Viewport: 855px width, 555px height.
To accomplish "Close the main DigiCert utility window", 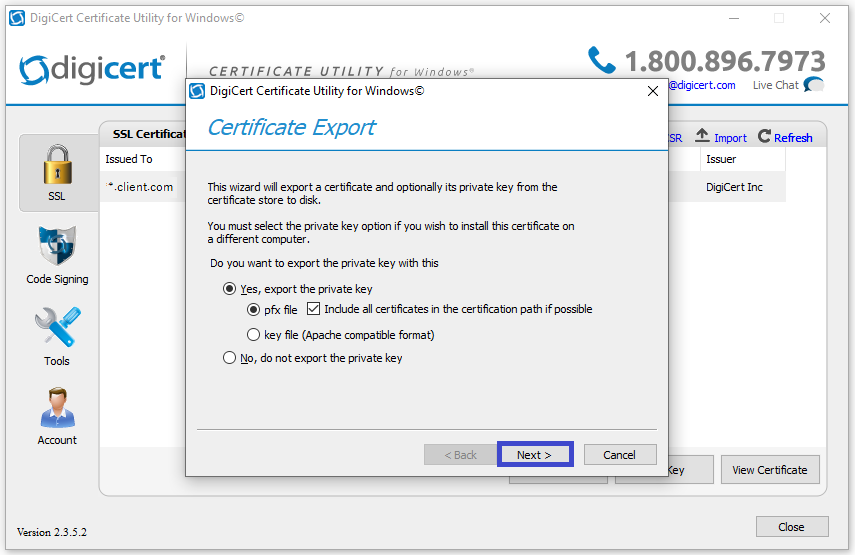I will (x=824, y=18).
